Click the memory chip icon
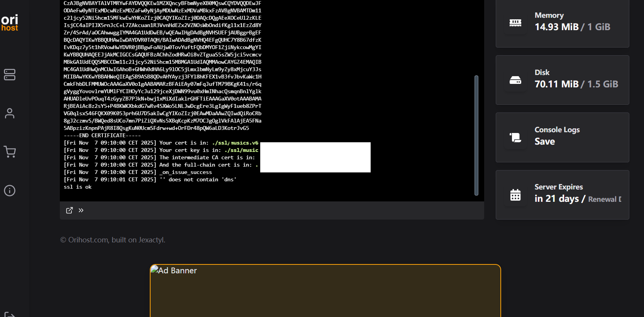The width and height of the screenshot is (644, 317). tap(515, 23)
